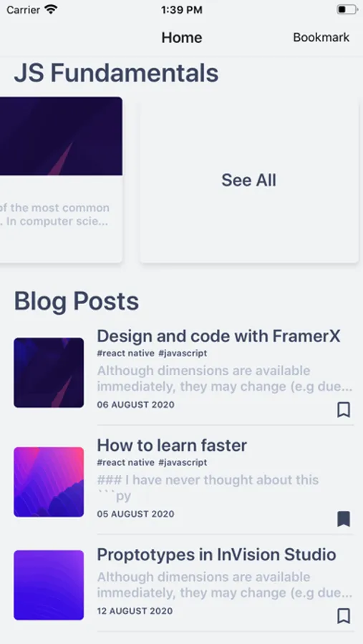Select #javascript tag under How to learn faster
363x644 pixels.
pos(183,462)
